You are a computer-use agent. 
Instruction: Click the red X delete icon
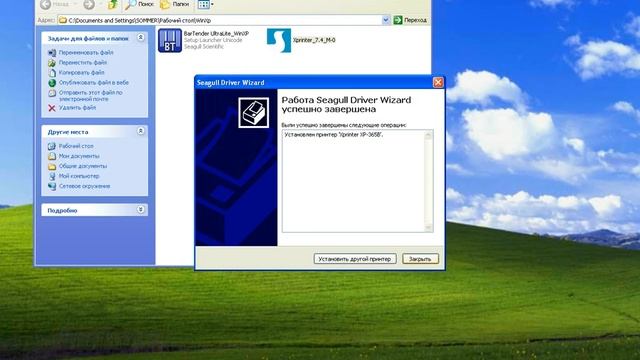pos(52,108)
